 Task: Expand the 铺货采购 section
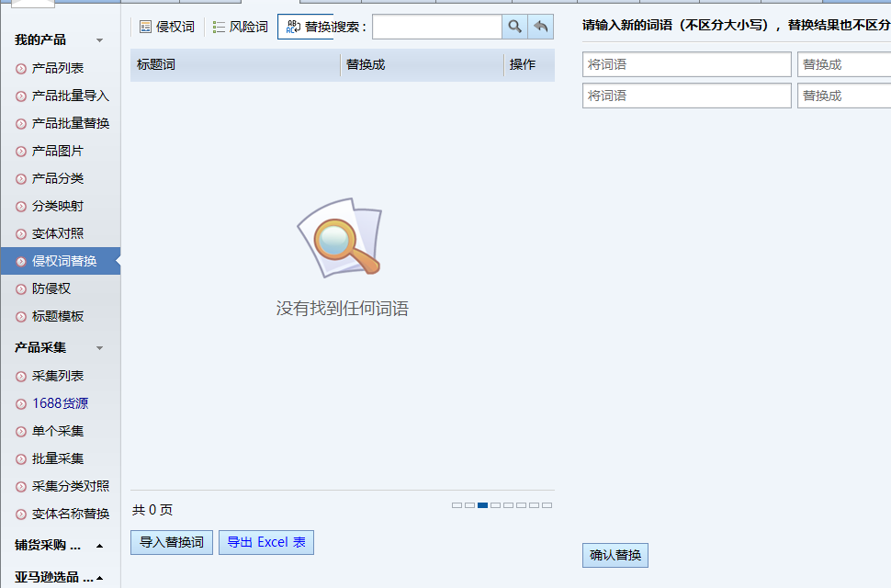coord(99,546)
